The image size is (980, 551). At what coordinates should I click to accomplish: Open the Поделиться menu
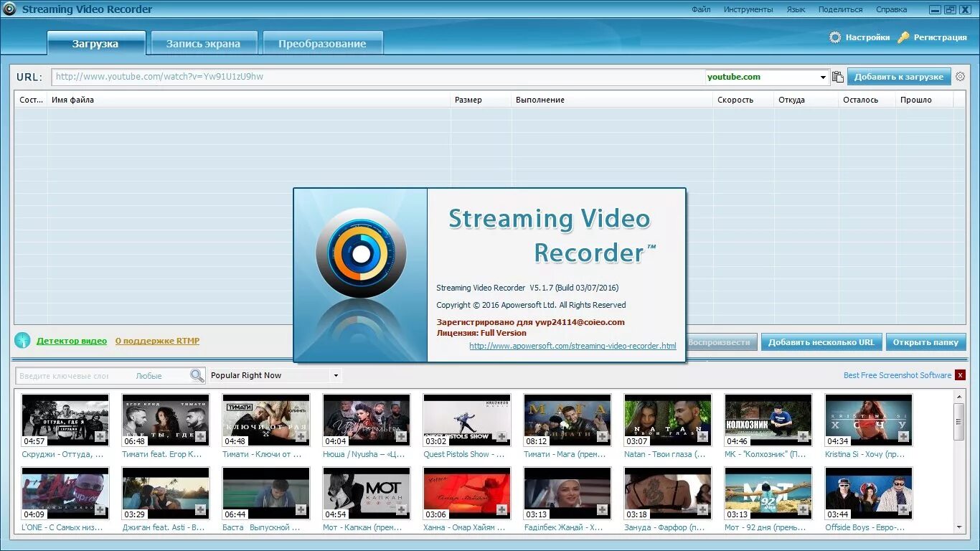840,9
